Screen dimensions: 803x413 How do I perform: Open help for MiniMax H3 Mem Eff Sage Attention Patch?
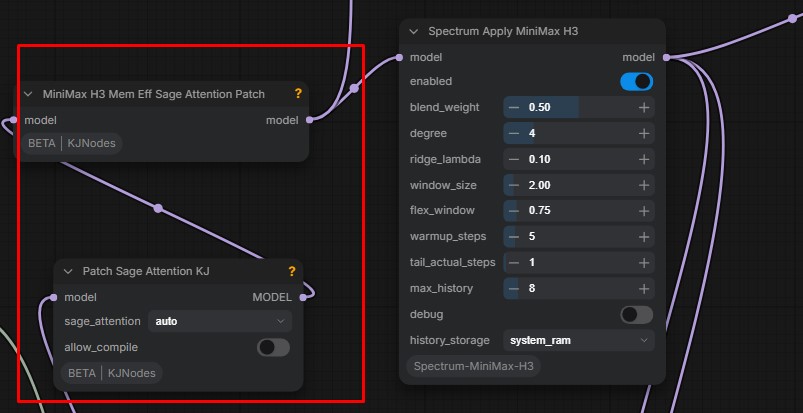point(298,94)
